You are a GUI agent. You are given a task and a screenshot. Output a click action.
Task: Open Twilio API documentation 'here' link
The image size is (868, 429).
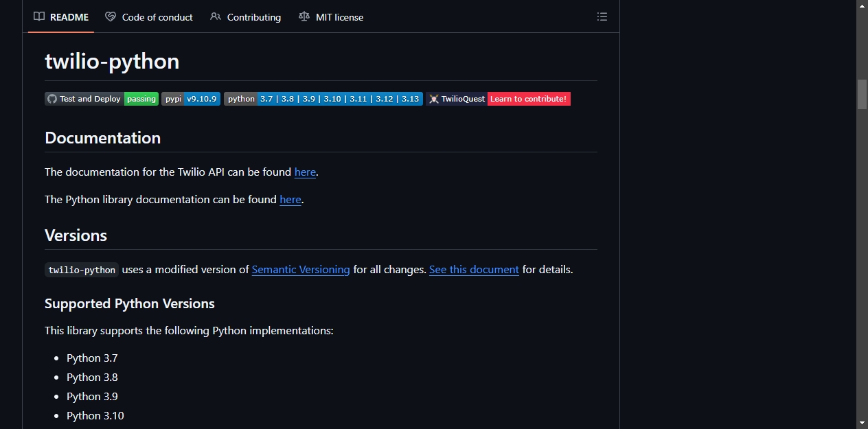305,172
